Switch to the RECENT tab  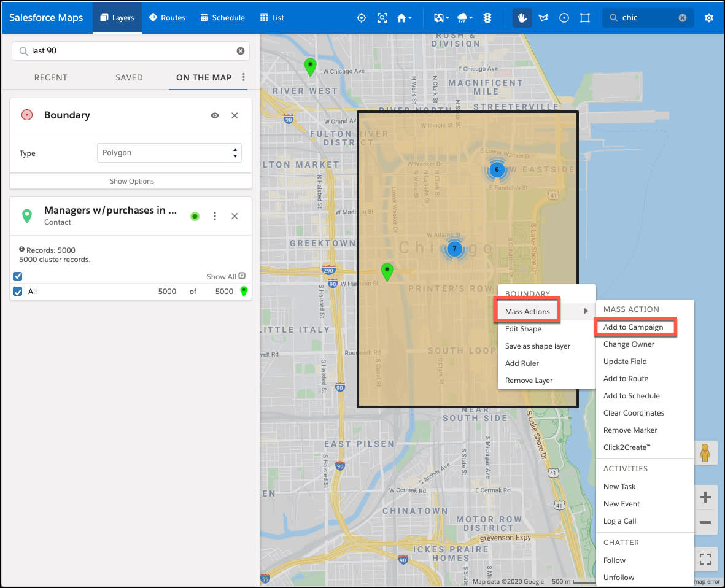[x=51, y=78]
